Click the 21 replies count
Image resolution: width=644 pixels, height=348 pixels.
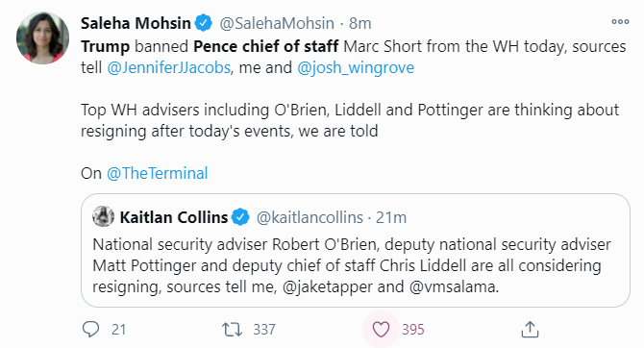tap(118, 329)
